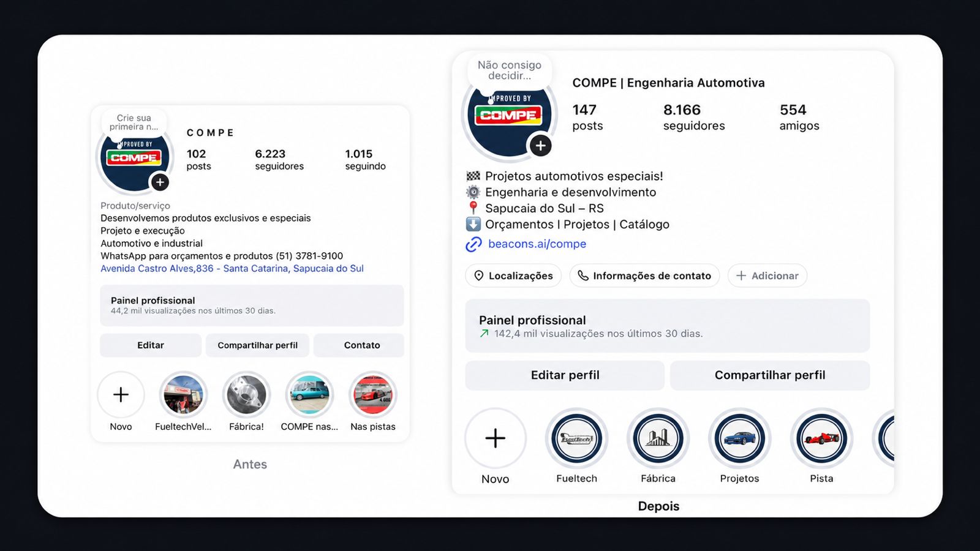Click the 'Projetos automotivos especiais!' bio line

574,176
